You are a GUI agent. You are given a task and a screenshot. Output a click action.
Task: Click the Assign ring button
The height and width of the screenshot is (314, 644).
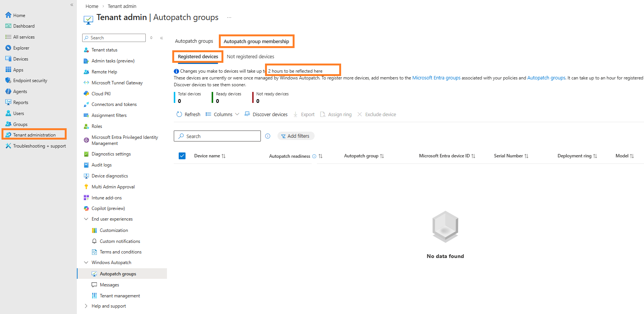[x=336, y=114]
